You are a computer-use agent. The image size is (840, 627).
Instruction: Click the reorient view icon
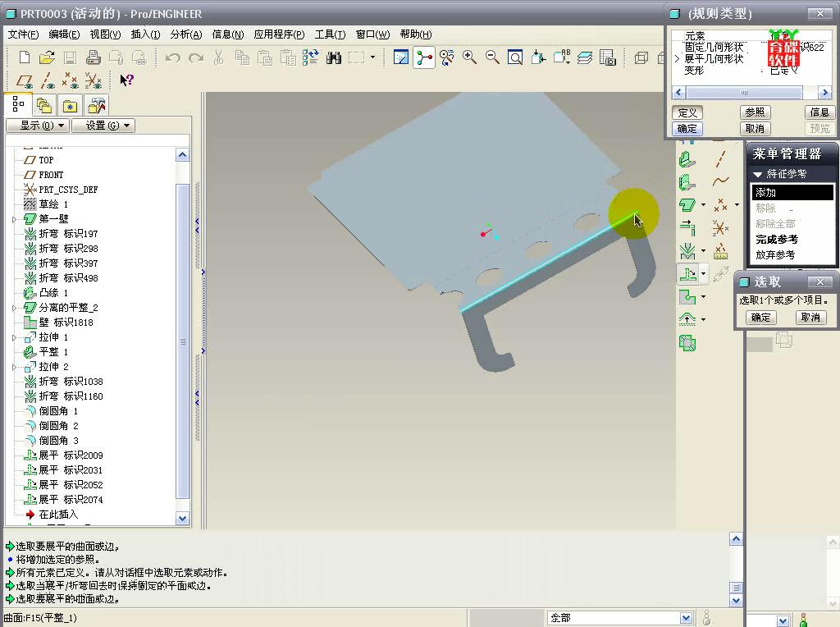(x=538, y=57)
